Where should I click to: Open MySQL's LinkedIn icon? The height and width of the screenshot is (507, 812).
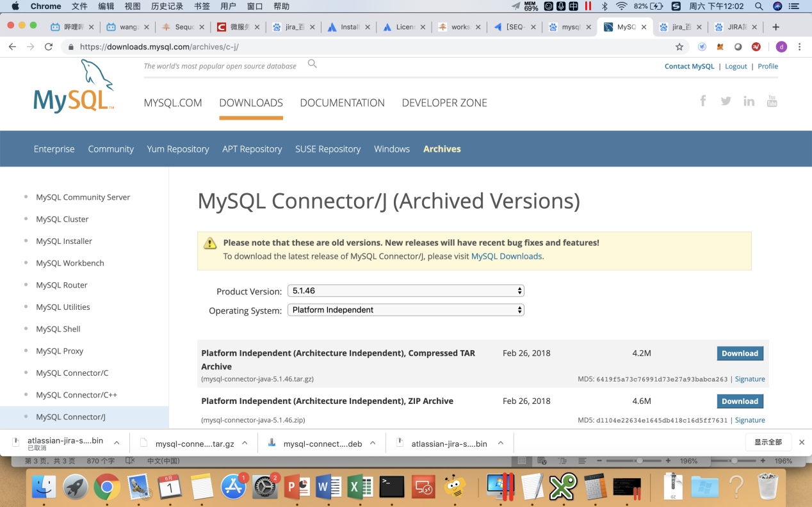coord(749,101)
